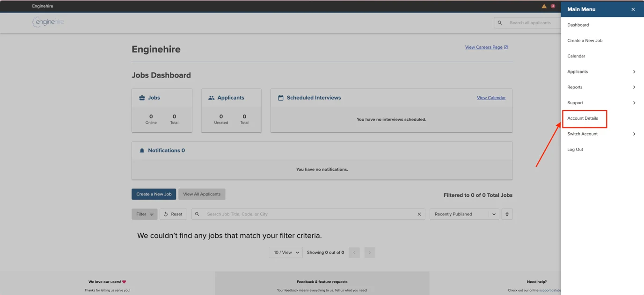This screenshot has height=295, width=644.
Task: Close the Main Menu panel
Action: click(x=633, y=9)
